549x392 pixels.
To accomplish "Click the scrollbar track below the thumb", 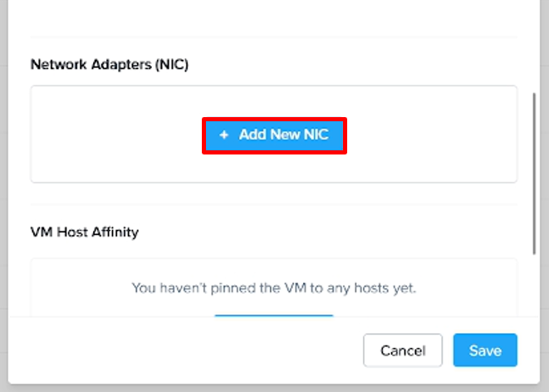I will click(534, 287).
